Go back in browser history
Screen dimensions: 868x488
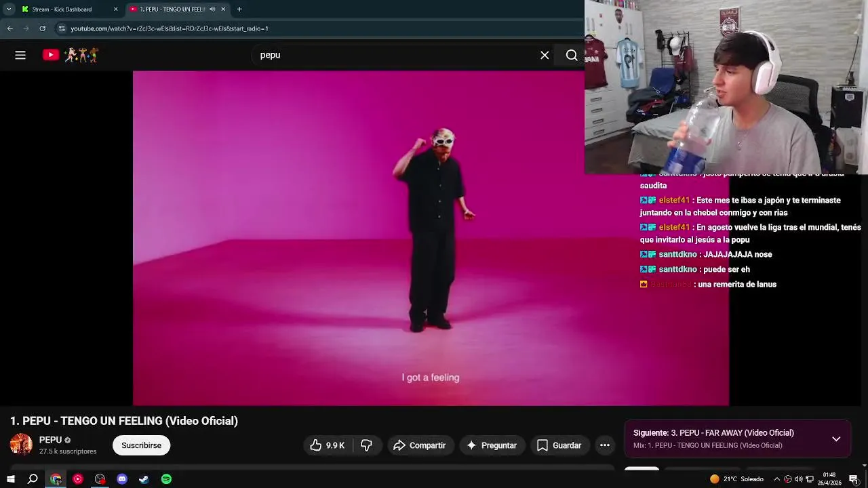[10, 28]
